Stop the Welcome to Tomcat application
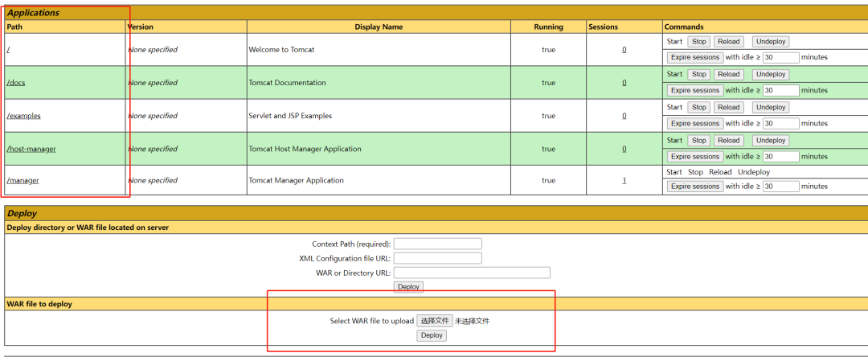This screenshot has width=868, height=357. pyautogui.click(x=699, y=42)
